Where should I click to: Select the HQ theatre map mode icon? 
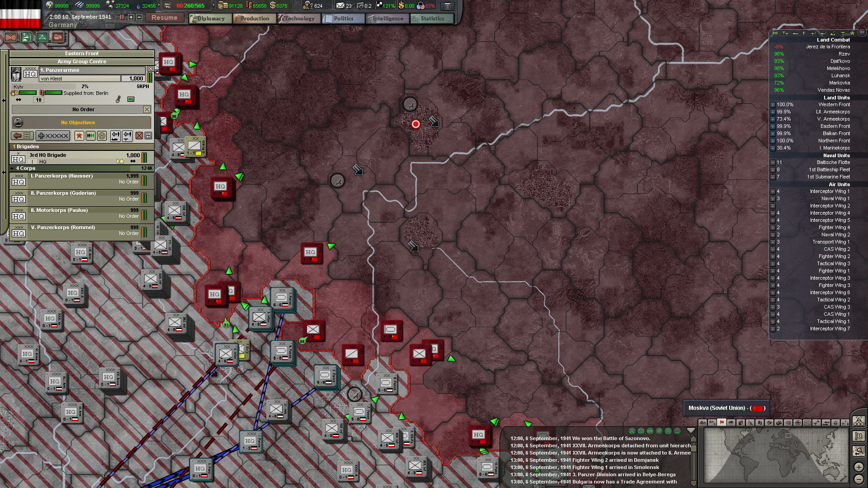point(807,423)
